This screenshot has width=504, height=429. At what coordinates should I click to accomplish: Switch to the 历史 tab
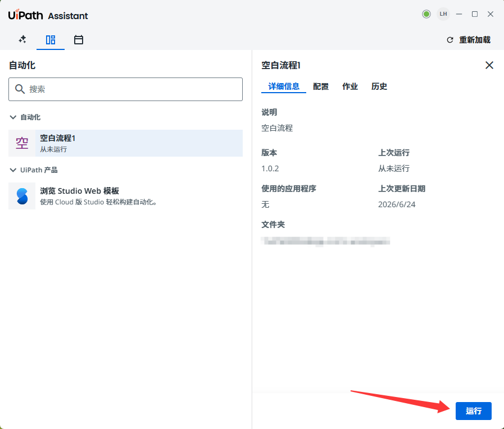point(379,86)
